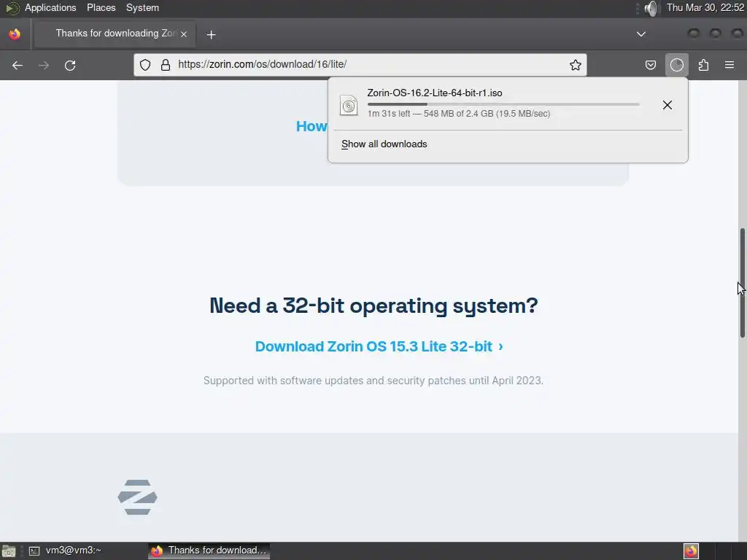
Task: Select the 'Thanks for downloading Zorin' tab
Action: tap(115, 34)
